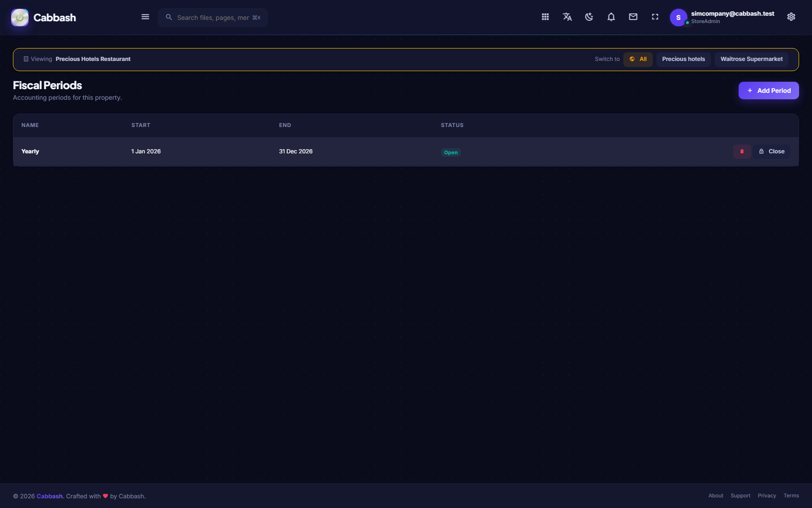Click the END column header
812x508 pixels.
[x=285, y=125]
